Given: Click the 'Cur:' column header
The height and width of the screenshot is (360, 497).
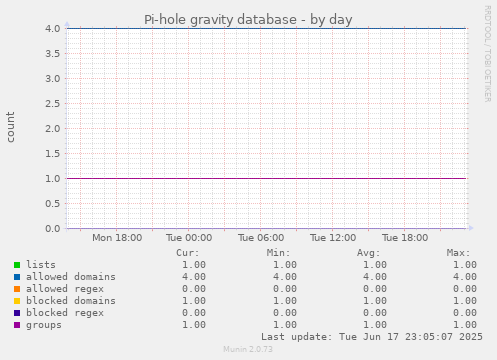Looking at the screenshot, I should 188,253.
